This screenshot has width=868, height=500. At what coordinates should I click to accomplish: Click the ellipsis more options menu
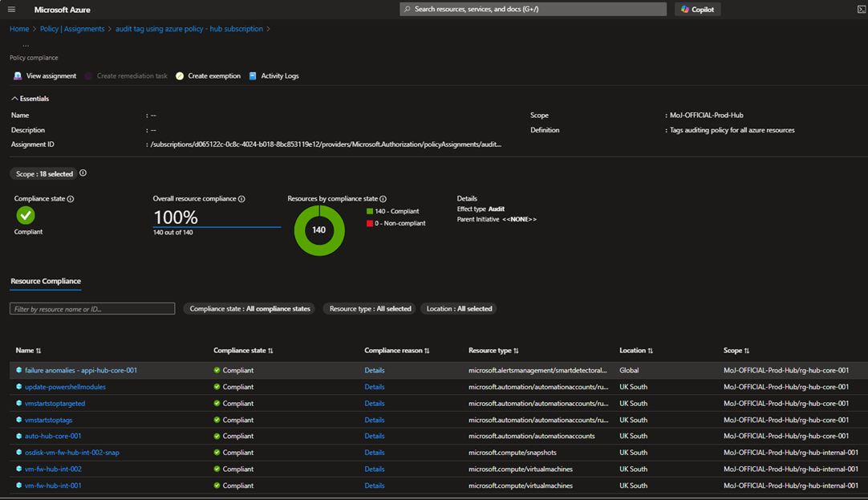[26, 44]
